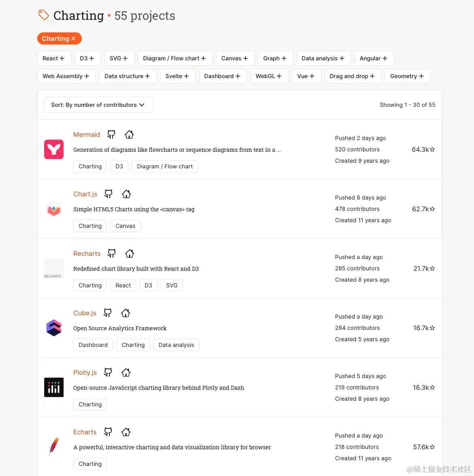
Task: Open Mermaid's GitHub repository icon
Action: point(111,134)
